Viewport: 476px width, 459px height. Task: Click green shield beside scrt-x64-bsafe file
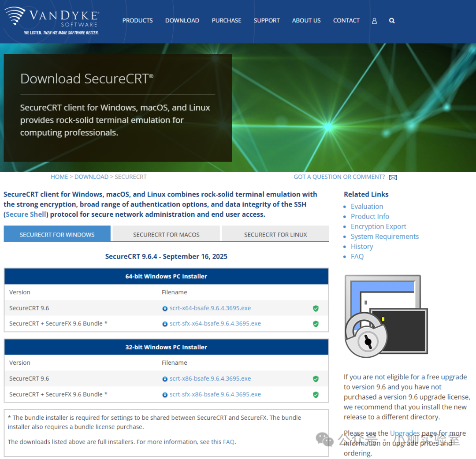(x=316, y=308)
